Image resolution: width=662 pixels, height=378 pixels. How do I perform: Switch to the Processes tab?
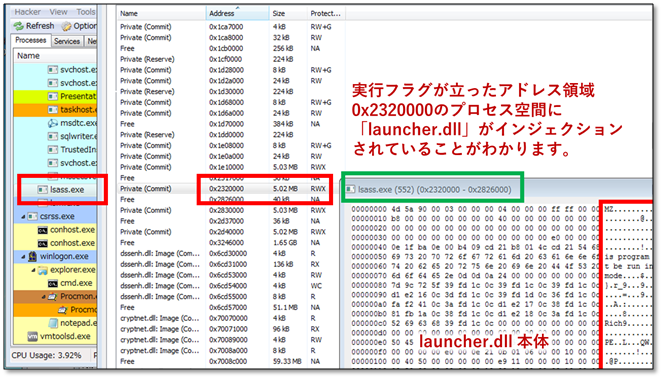click(x=31, y=40)
